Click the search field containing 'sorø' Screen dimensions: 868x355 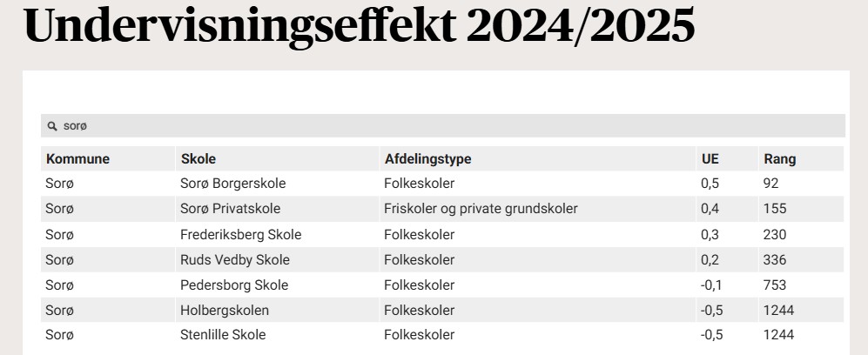[x=435, y=126]
